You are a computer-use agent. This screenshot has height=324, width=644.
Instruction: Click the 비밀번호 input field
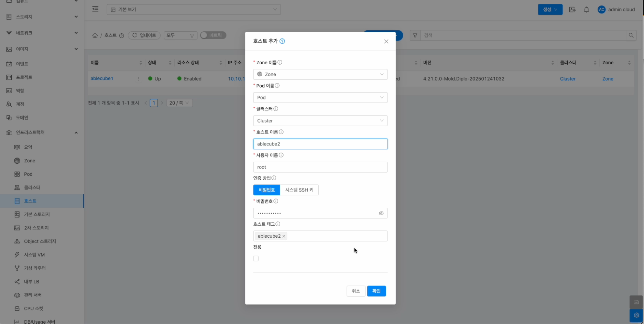pos(320,213)
